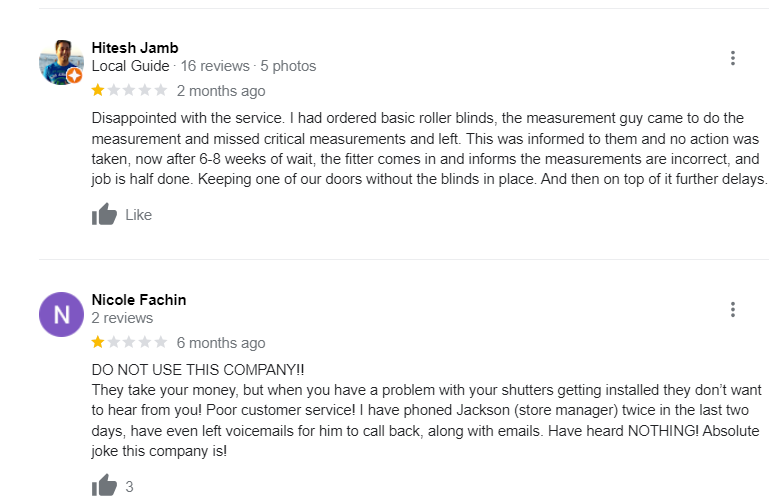Click Hitesh's review text about roller blinds
Screen dimensions: 782x502
pyautogui.click(x=428, y=149)
